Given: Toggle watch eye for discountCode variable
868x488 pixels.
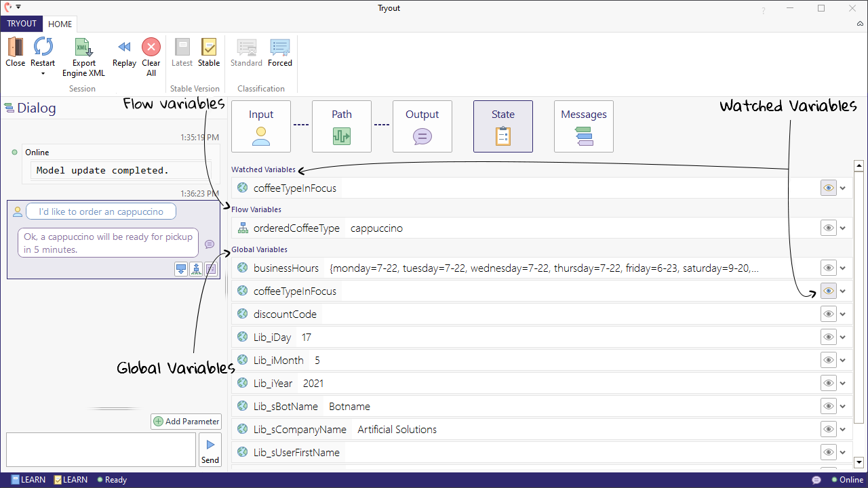Looking at the screenshot, I should click(828, 314).
